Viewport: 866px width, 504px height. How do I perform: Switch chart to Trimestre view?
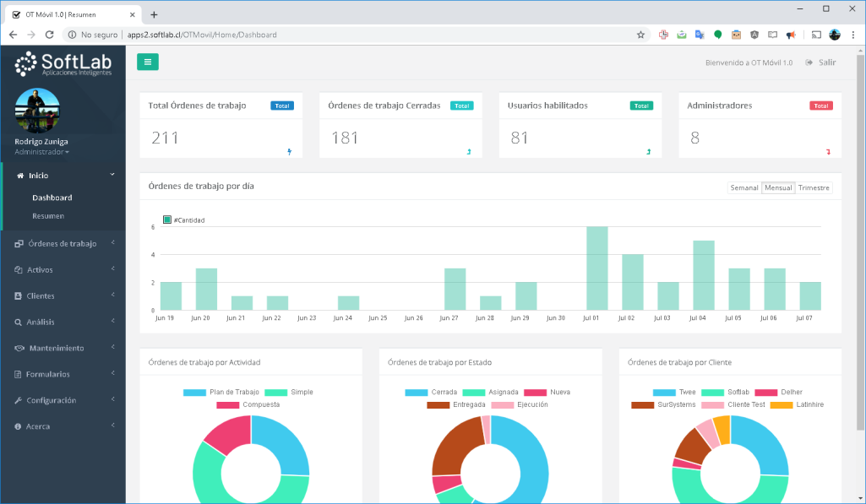pyautogui.click(x=814, y=187)
